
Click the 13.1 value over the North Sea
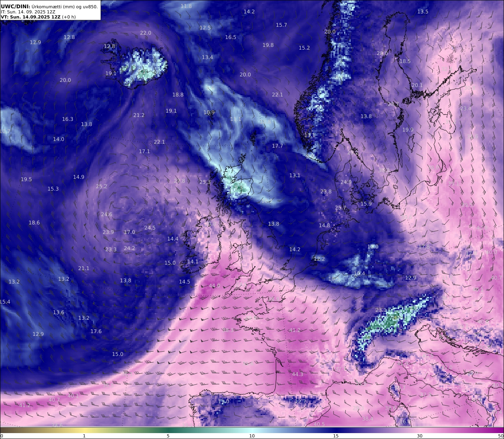pyautogui.click(x=295, y=175)
